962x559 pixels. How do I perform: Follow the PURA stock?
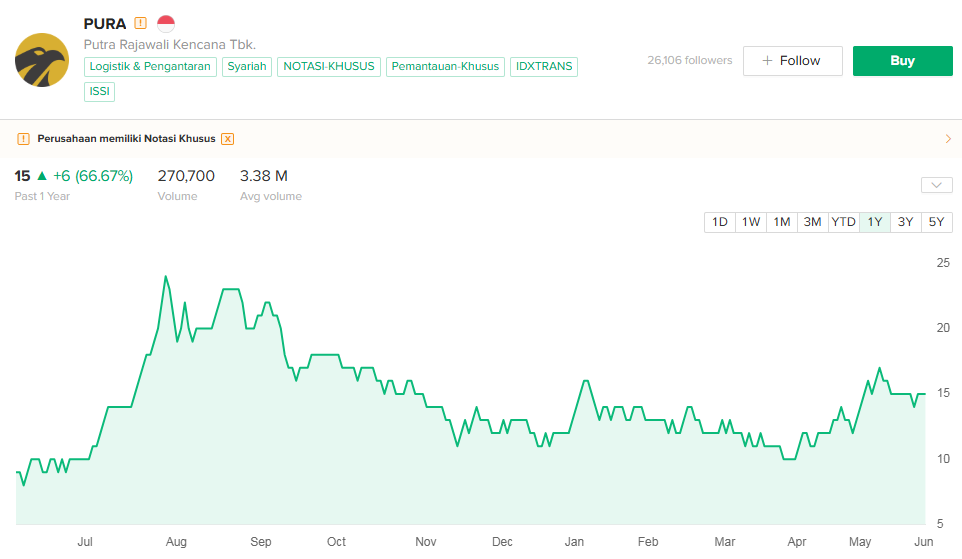[792, 61]
